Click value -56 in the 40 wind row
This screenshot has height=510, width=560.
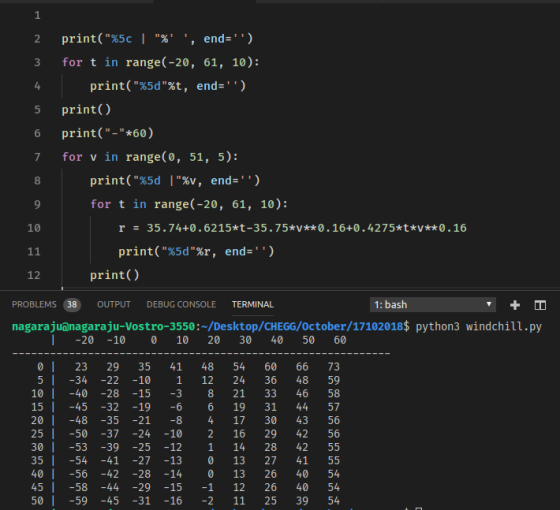[78, 474]
